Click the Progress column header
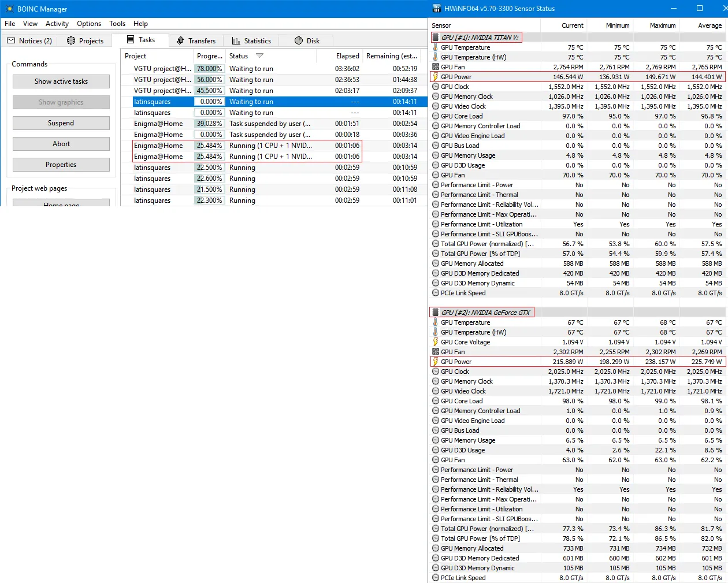 (x=209, y=56)
